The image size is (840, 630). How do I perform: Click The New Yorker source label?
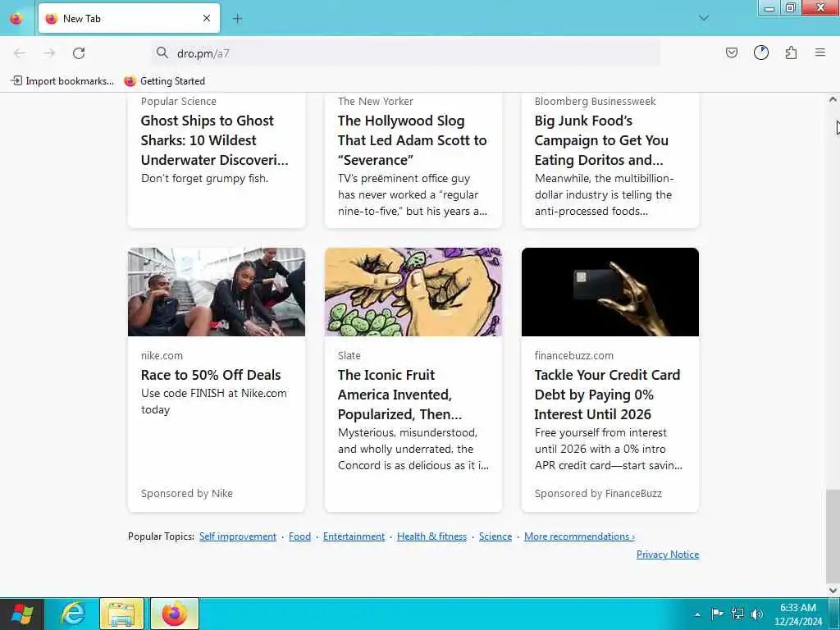376,101
